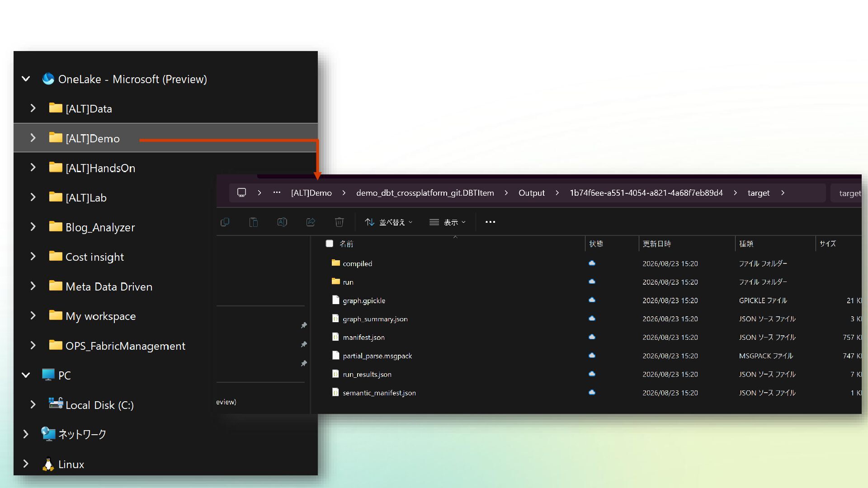Viewport: 868px width, 488px height.
Task: Navigate to the 1b74f6ee GUID breadcrumb folder
Action: (646, 193)
